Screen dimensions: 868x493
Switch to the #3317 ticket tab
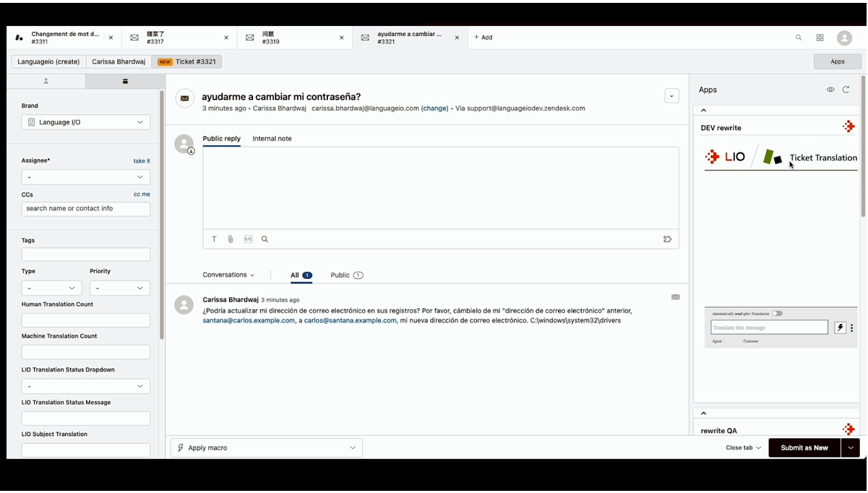[179, 38]
